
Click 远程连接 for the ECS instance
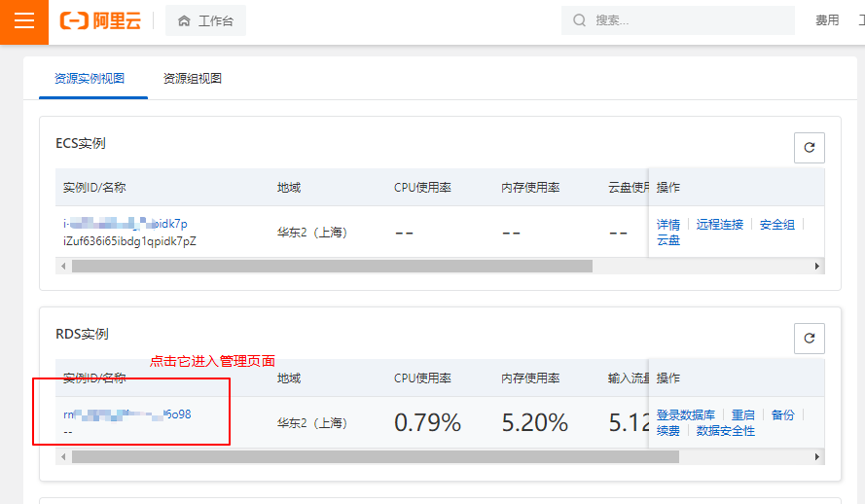coord(719,225)
